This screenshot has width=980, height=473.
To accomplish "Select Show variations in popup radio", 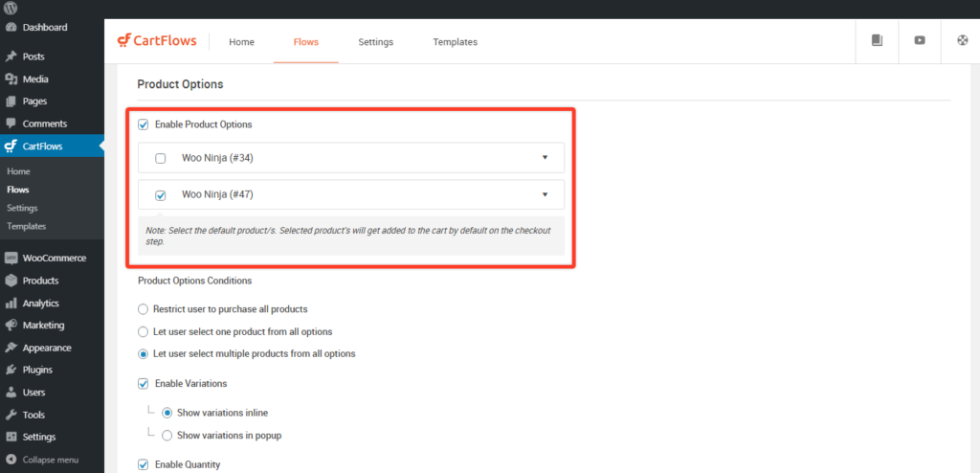I will 167,435.
